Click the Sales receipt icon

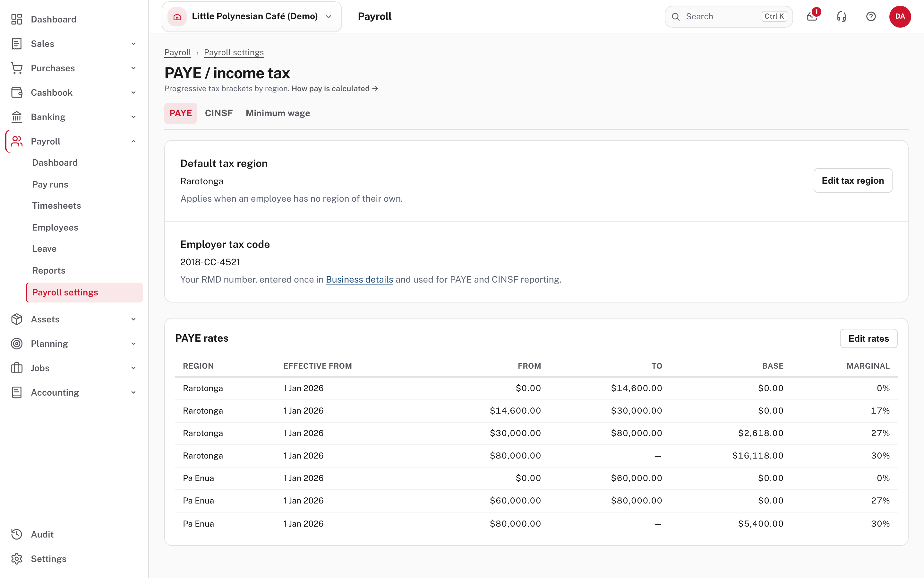tap(16, 44)
